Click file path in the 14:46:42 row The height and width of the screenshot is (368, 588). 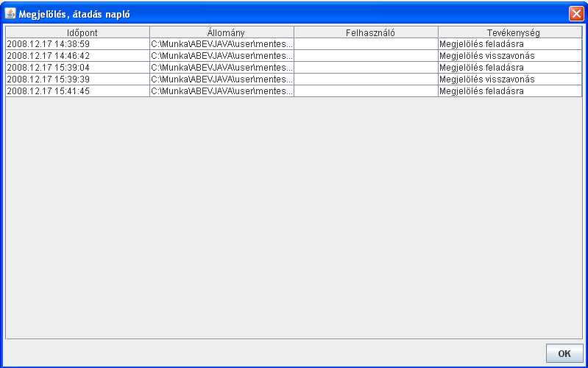point(222,55)
